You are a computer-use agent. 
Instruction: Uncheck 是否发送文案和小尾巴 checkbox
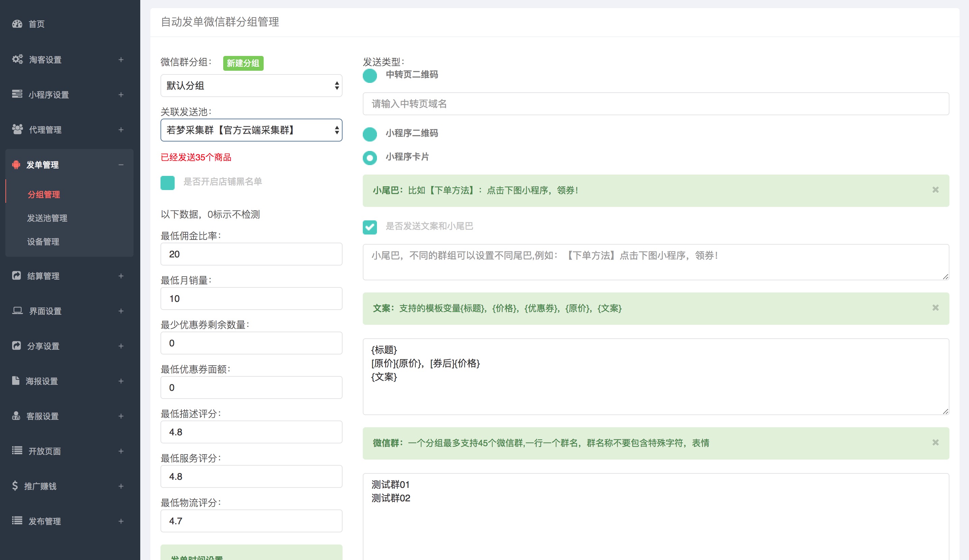[x=370, y=227]
